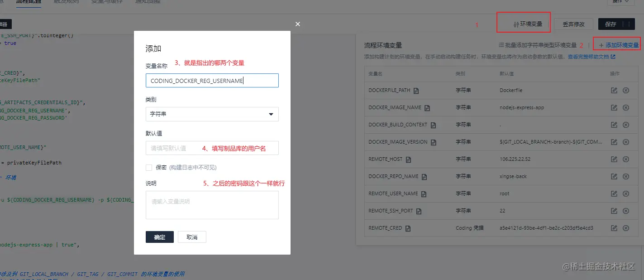
Task: Confirm with the 确定 button
Action: 160,237
